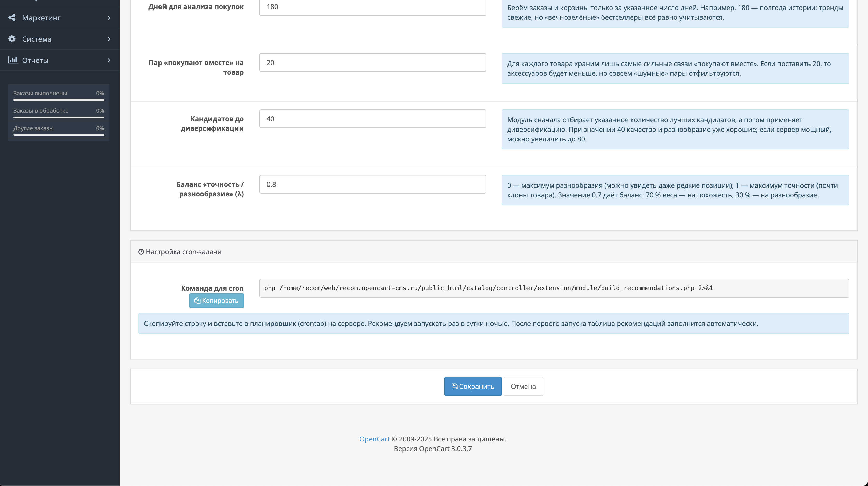Select the cron command text box
868x486 pixels.
pos(554,288)
